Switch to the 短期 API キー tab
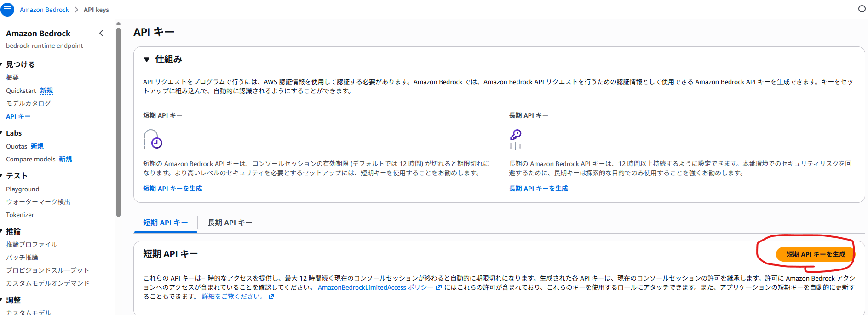Viewport: 868px width, 315px height. (x=166, y=223)
